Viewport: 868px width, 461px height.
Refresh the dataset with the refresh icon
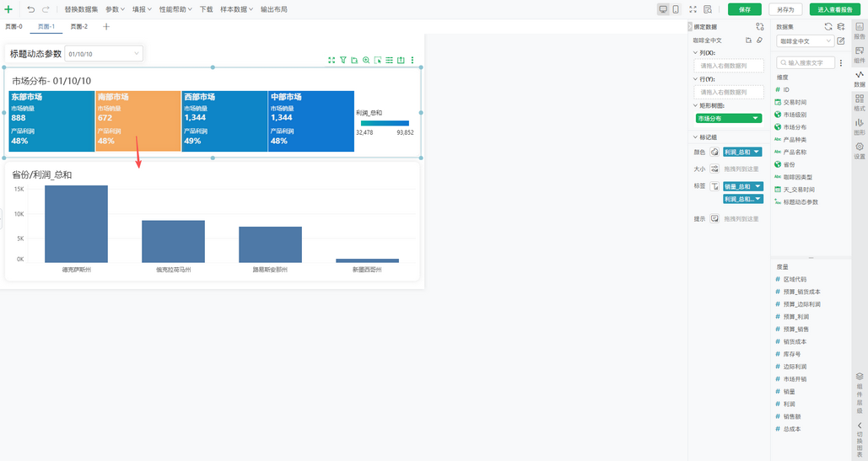828,27
